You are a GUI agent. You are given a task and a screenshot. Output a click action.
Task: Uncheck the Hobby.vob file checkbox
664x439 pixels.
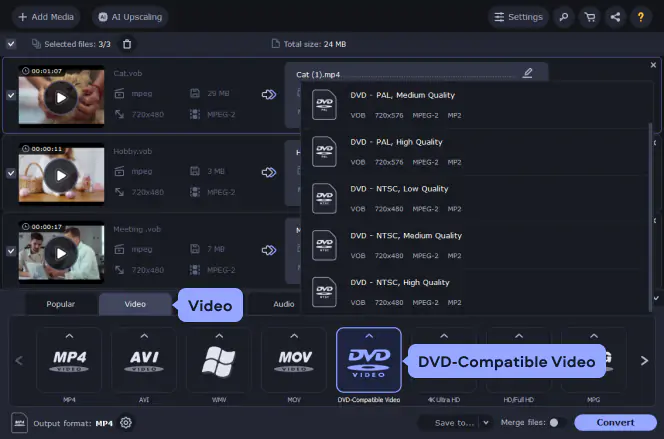[11, 173]
